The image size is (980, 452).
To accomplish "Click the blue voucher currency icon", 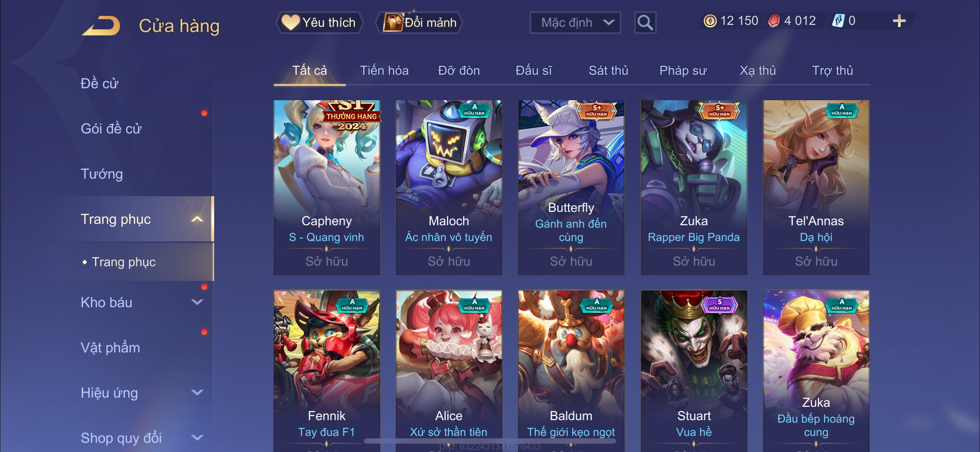I will 838,21.
